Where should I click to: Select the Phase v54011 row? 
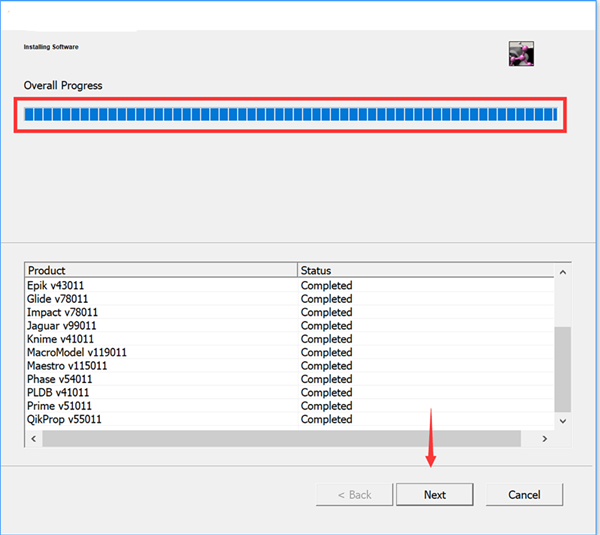click(290, 379)
